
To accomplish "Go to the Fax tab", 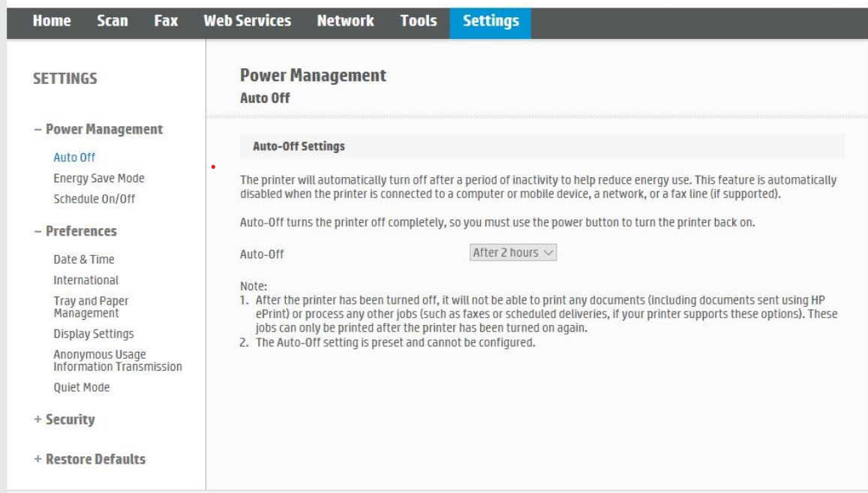I will click(165, 21).
